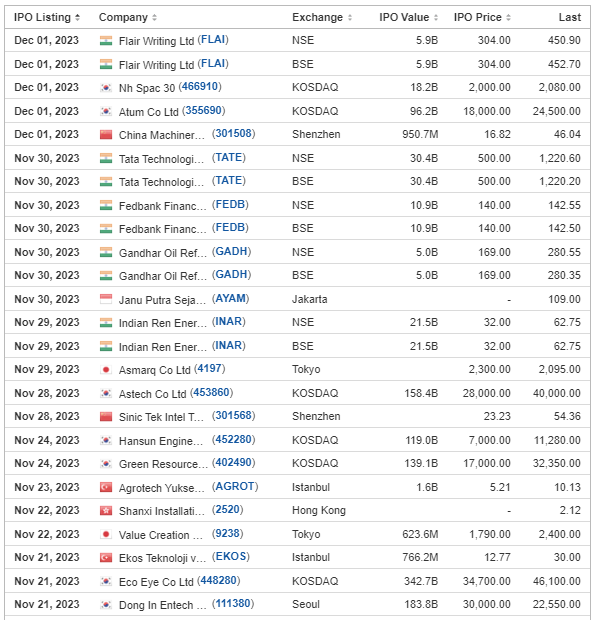Click Turkey flag beside Ekos Teknoloji

click(106, 558)
